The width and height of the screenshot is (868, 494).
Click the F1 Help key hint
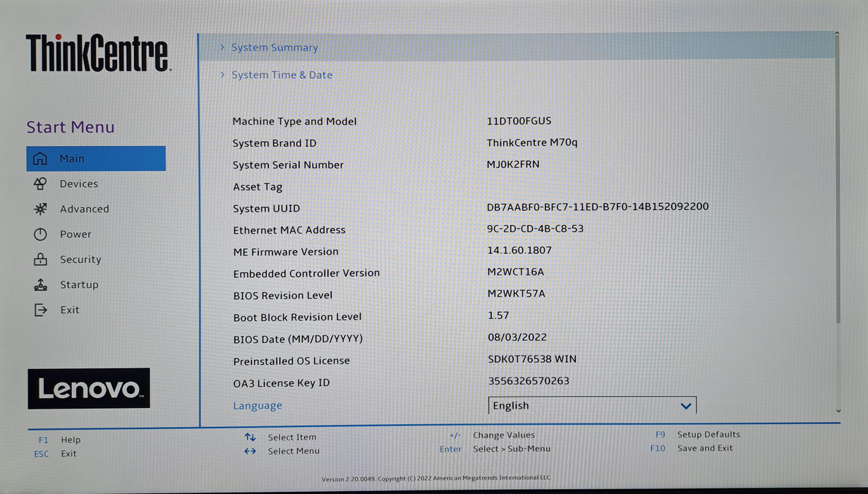pyautogui.click(x=59, y=440)
